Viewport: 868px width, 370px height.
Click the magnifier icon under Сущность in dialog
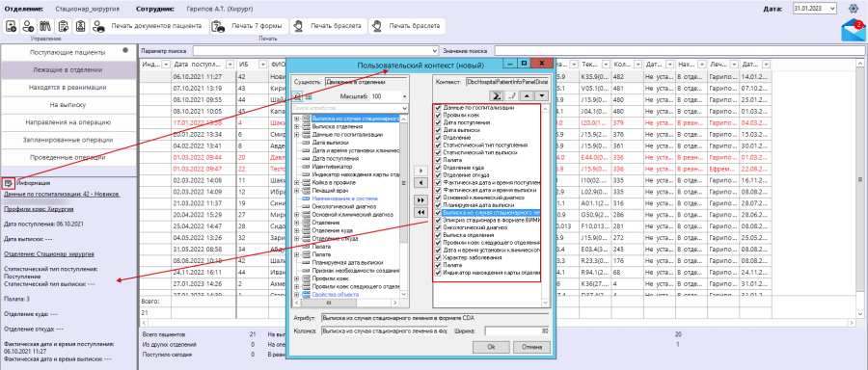(x=297, y=96)
